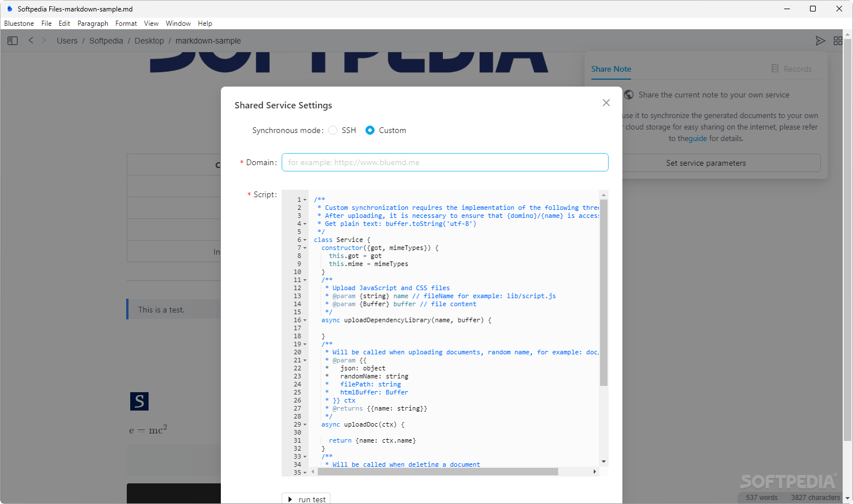
Task: Click the script editor vertical scrollbar thumb
Action: (603, 292)
